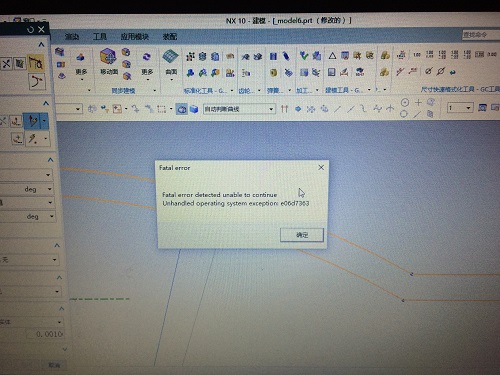Click the green checkmark icon in 加工 group
500x375 pixels.
[x=303, y=56]
